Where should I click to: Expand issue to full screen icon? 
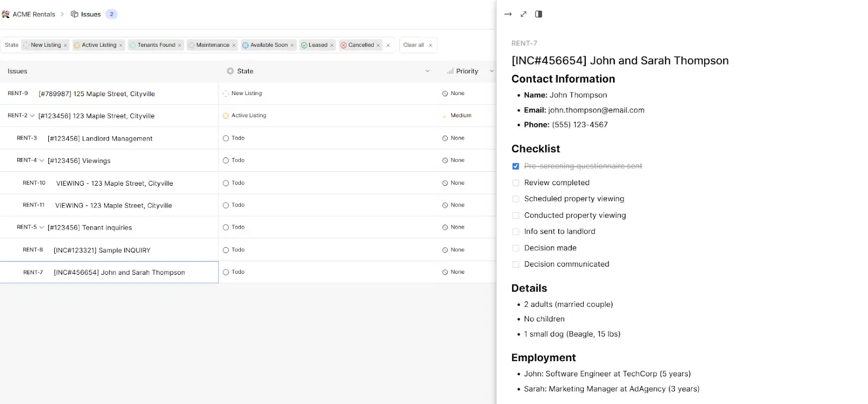pos(524,14)
